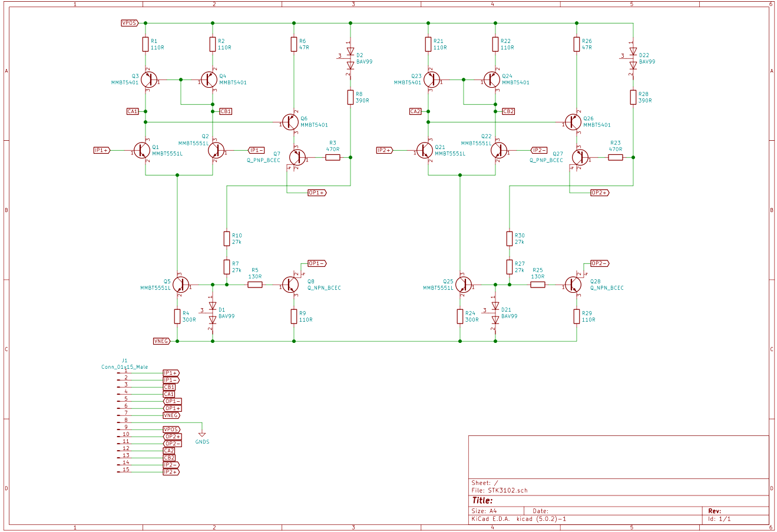Click resistor R3 470R
The width and height of the screenshot is (777, 532).
pos(333,157)
